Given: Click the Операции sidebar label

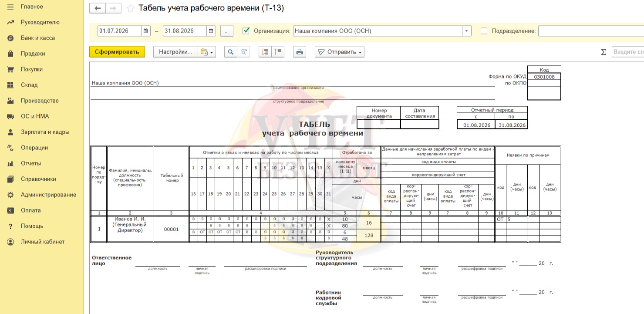Looking at the screenshot, I should coord(34,148).
